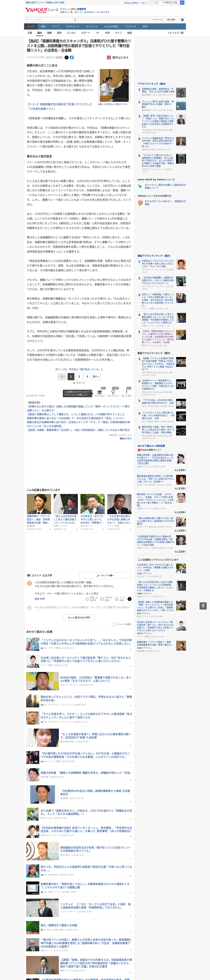Open the ガイドライン遵守のお願い notice link
Screen dimensions: 210x980
(x=165, y=186)
